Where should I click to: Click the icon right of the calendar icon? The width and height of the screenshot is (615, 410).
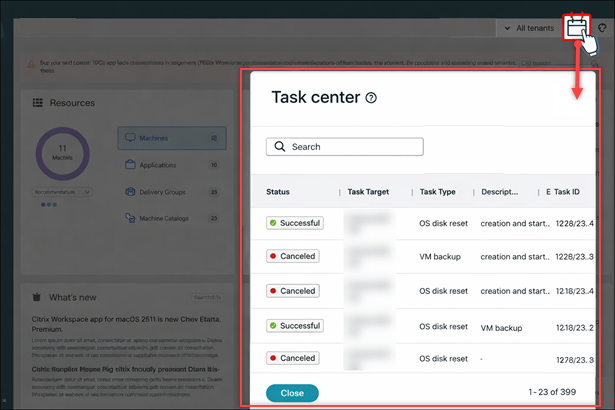(x=602, y=28)
